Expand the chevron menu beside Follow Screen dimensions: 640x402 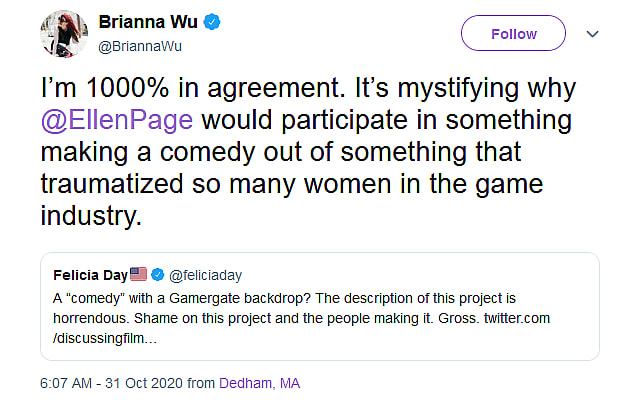(592, 34)
